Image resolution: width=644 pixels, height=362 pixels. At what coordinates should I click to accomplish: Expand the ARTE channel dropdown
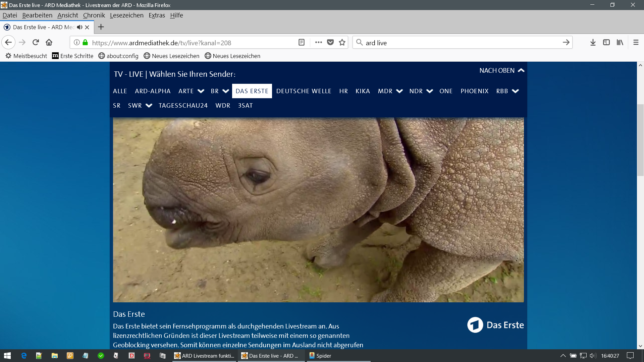click(x=201, y=91)
